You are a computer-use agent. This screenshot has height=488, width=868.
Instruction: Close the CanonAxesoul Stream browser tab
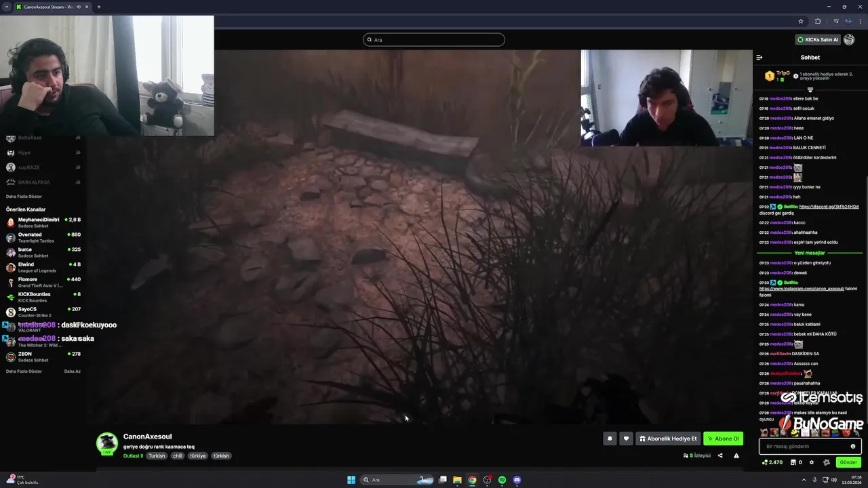click(x=87, y=7)
